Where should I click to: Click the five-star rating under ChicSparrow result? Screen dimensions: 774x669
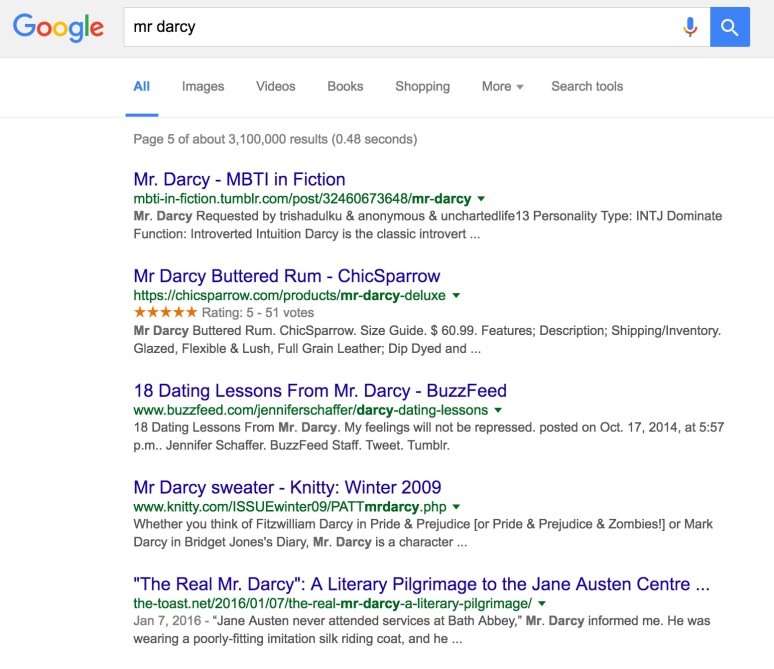165,312
